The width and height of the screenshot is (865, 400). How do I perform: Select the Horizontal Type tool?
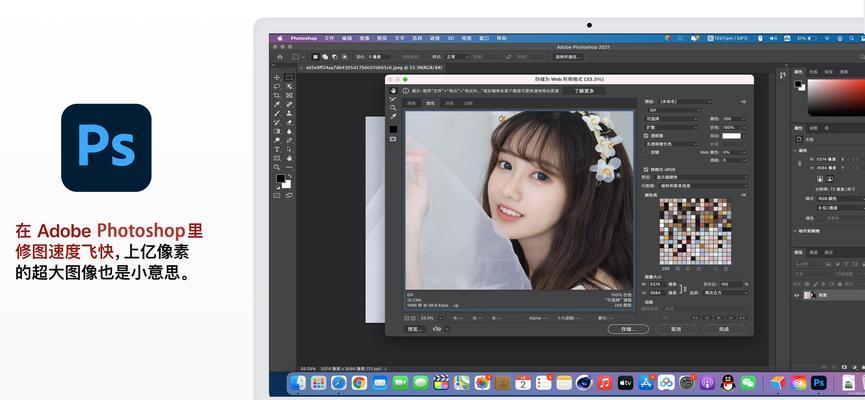277,149
